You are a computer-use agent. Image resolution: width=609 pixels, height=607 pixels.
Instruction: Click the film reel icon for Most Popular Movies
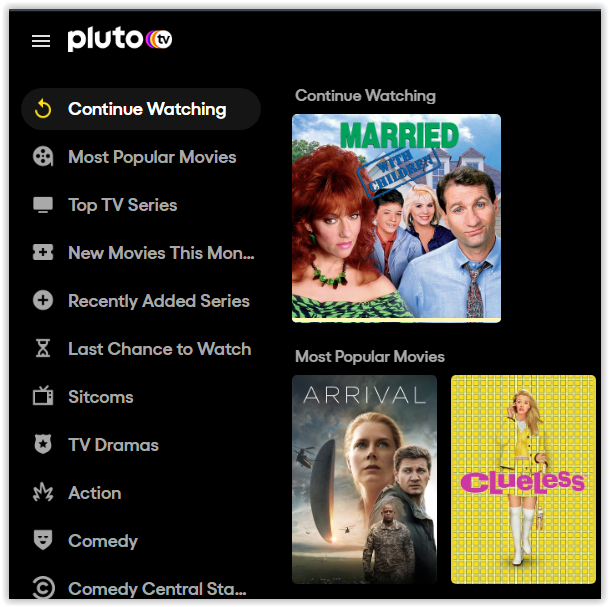coord(43,157)
